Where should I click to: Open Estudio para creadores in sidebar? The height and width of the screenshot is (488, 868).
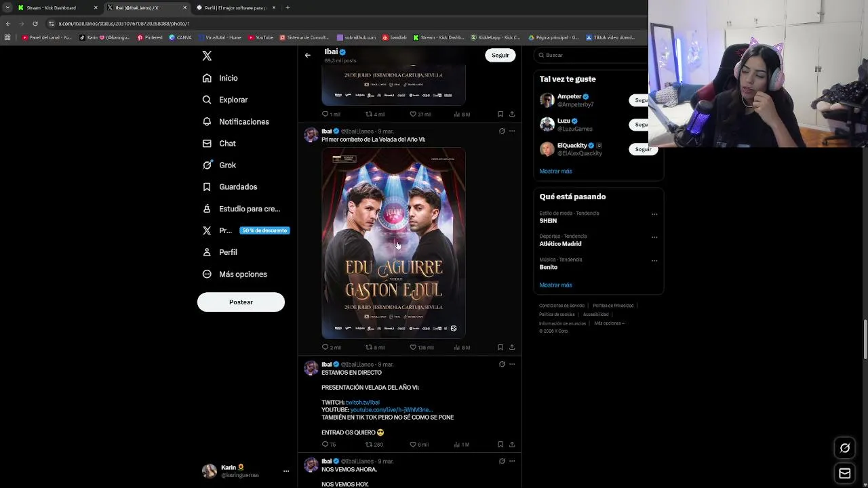241,209
